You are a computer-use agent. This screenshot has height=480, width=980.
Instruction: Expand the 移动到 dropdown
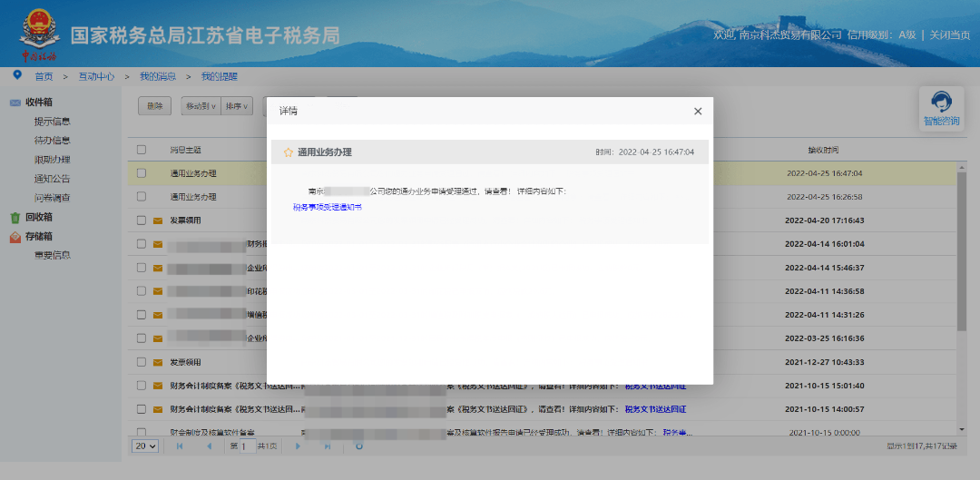[x=201, y=106]
